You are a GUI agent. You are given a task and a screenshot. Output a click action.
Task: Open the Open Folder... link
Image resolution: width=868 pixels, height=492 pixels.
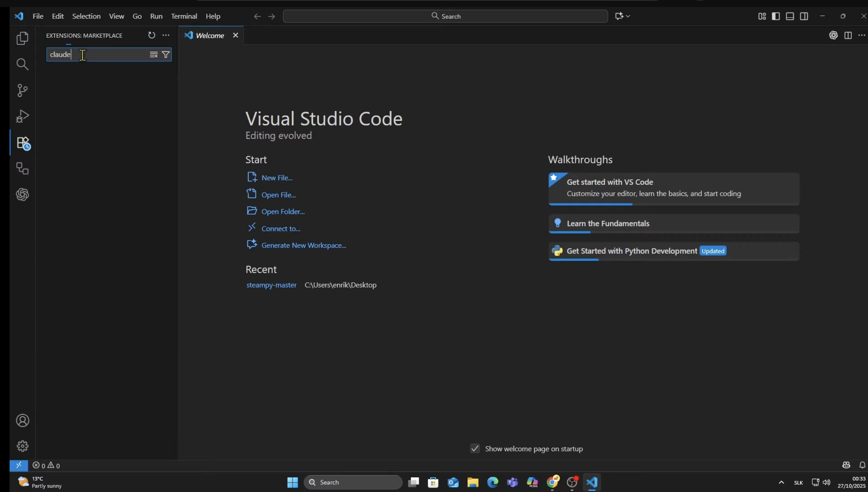point(283,211)
